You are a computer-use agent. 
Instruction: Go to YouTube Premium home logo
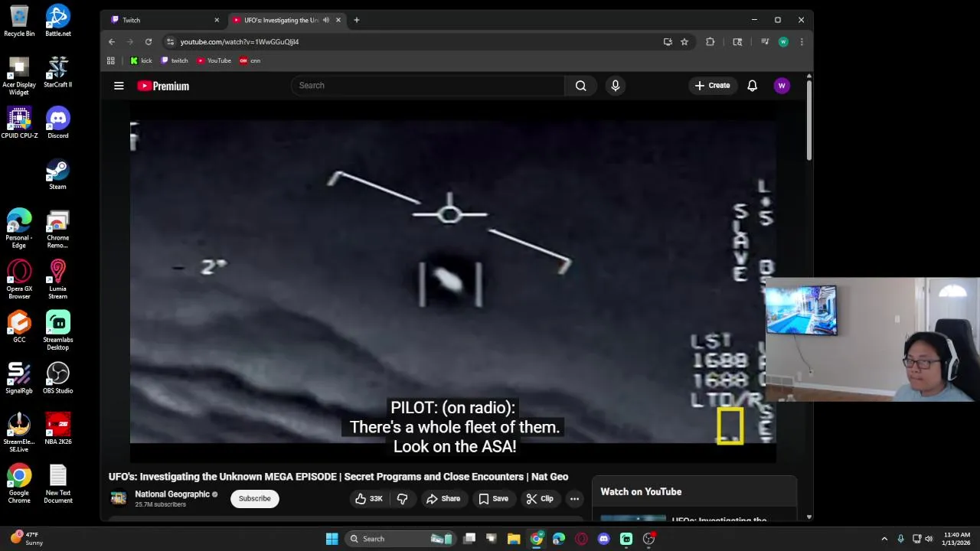(163, 86)
